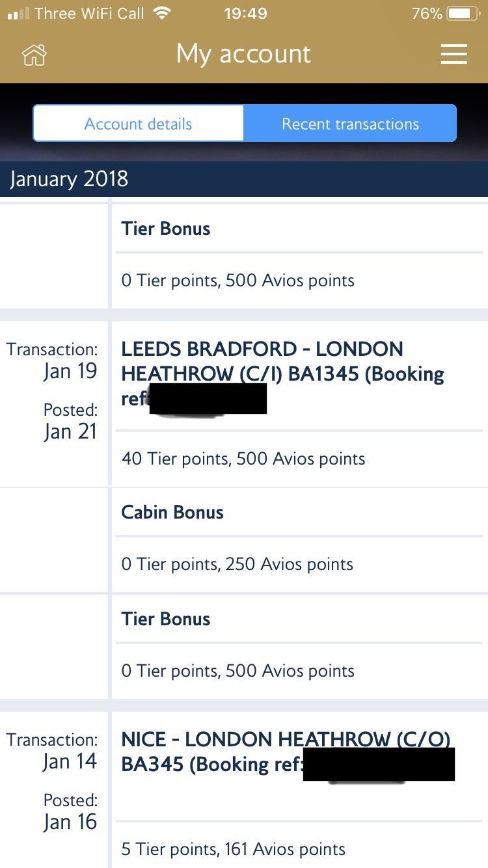Open Leeds Bradford - London Heathrow BA1345 transaction
Viewport: 488px width, 868px height.
pos(282,373)
